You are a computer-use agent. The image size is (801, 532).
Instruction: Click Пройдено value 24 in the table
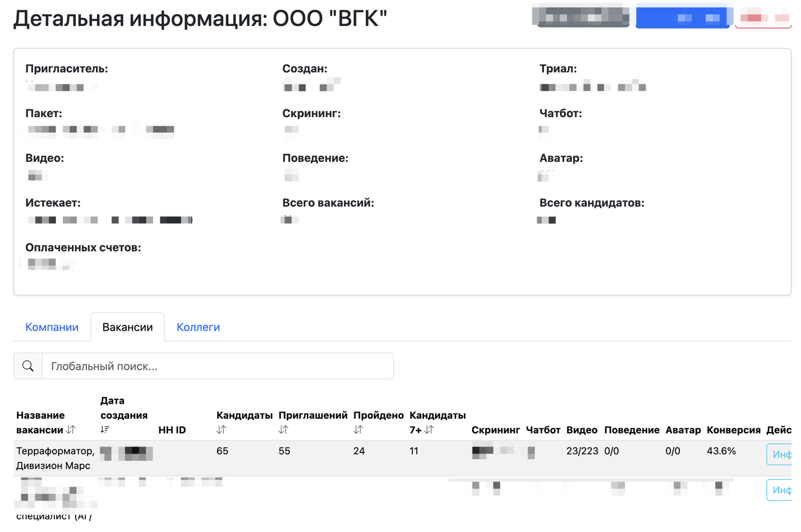[359, 451]
